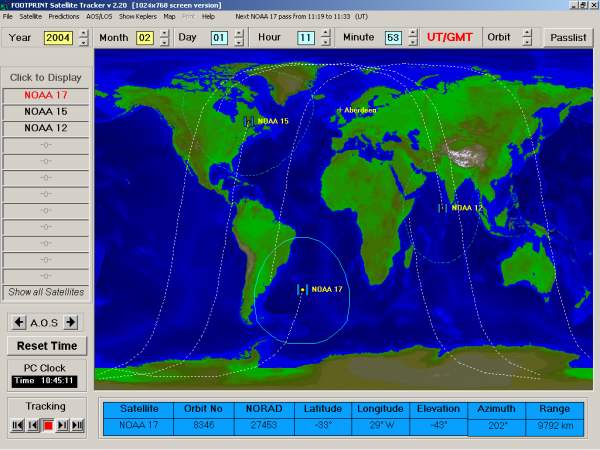Click the Orbit No value 8346
Screen dimensions: 600x450
click(x=203, y=426)
